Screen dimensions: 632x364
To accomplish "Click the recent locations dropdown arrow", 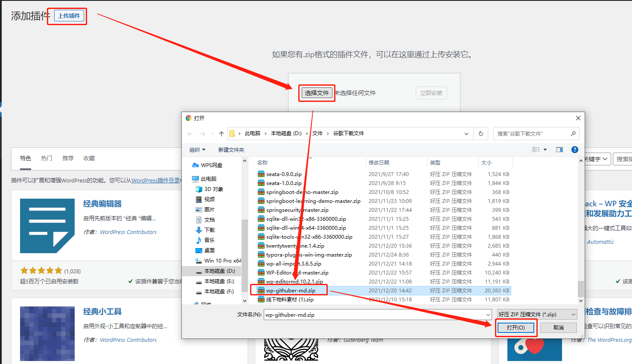I will click(x=213, y=133).
